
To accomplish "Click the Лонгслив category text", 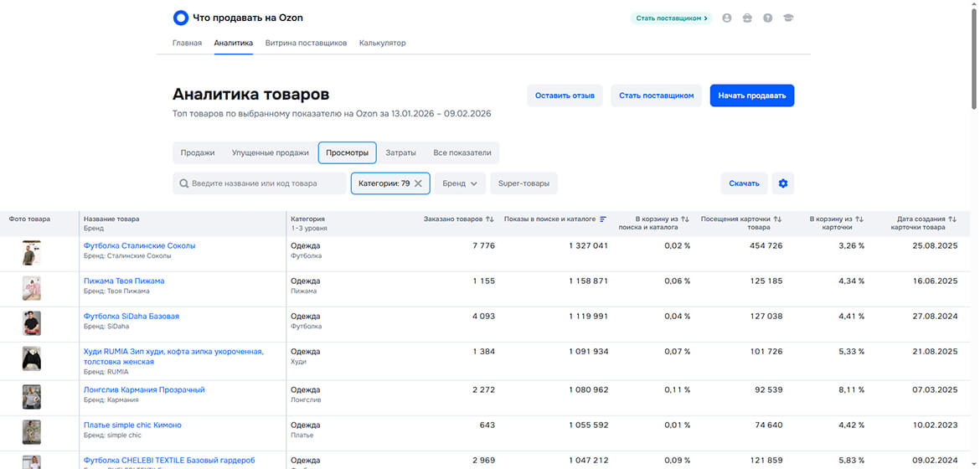I will coord(306,399).
